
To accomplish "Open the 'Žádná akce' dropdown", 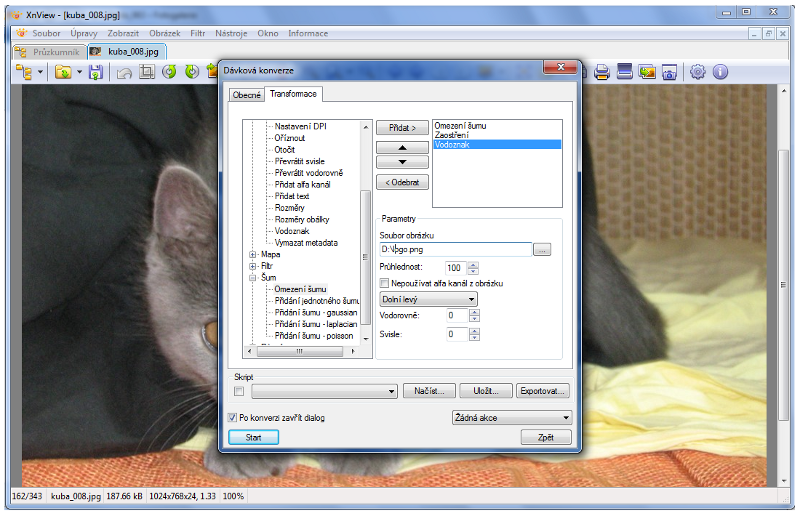I will point(511,418).
